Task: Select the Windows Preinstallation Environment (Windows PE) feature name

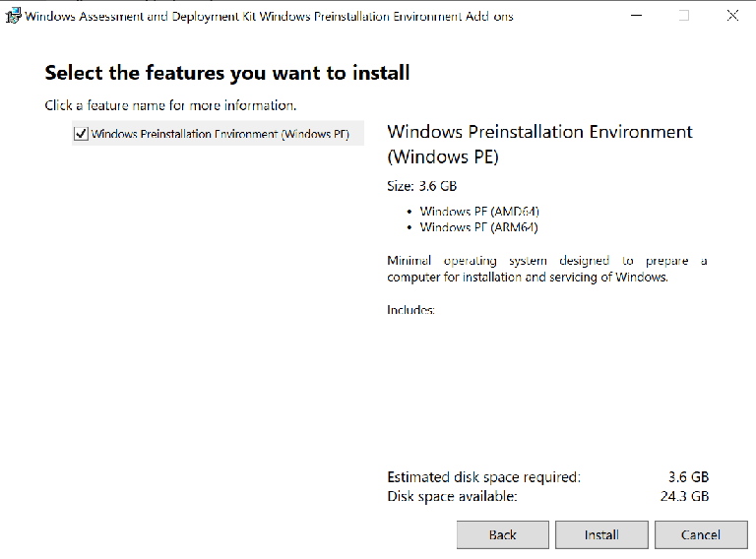Action: (220, 134)
